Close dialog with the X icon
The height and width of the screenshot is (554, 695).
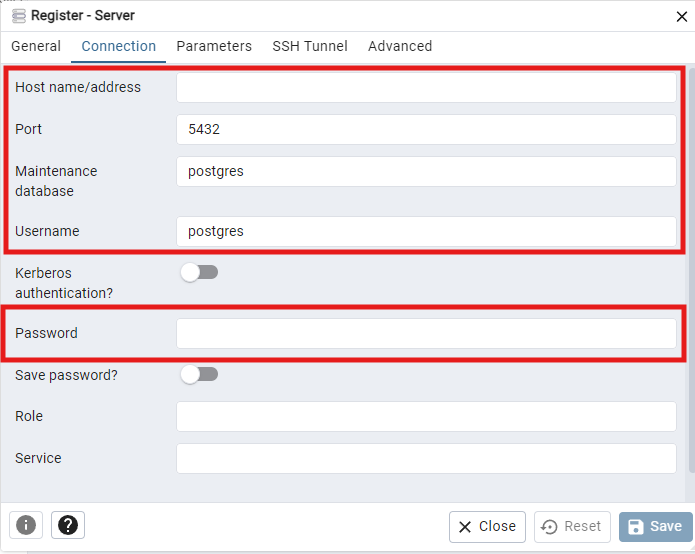pyautogui.click(x=681, y=17)
